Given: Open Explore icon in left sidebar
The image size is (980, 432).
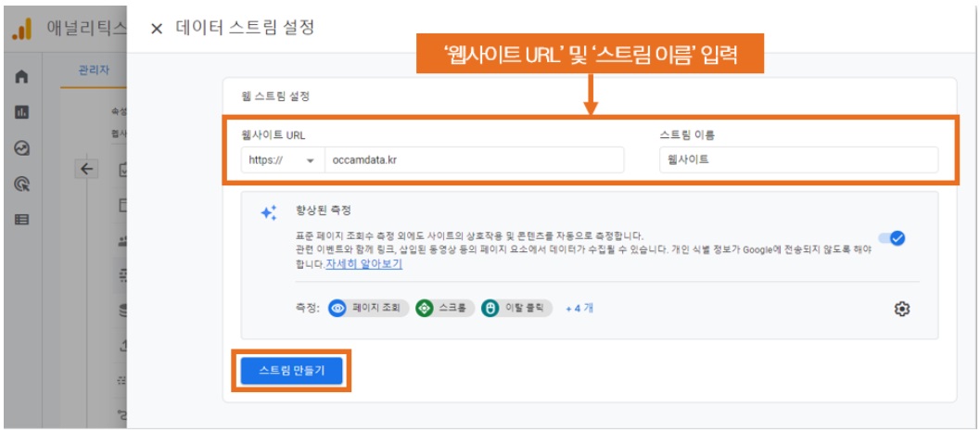Looking at the screenshot, I should click(22, 148).
